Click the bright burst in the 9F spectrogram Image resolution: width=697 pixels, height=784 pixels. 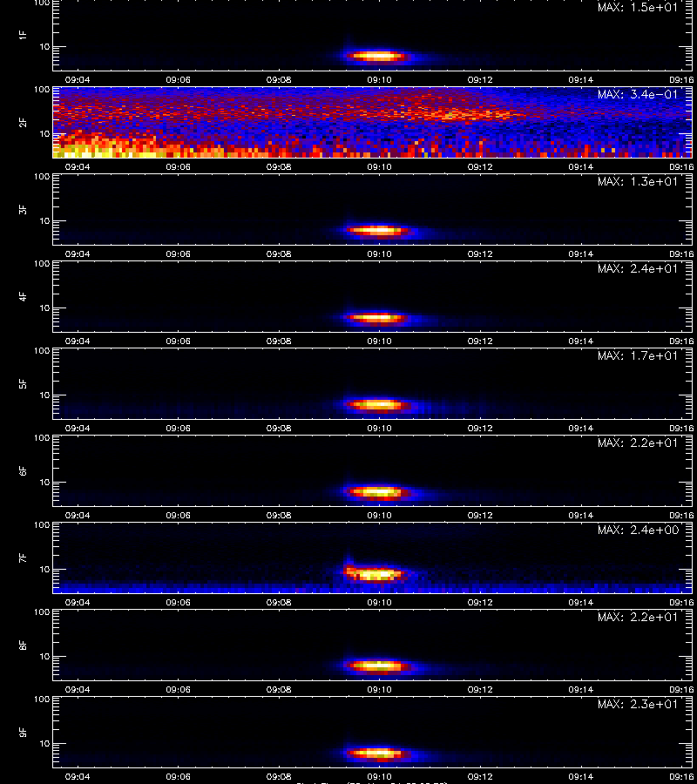point(378,753)
